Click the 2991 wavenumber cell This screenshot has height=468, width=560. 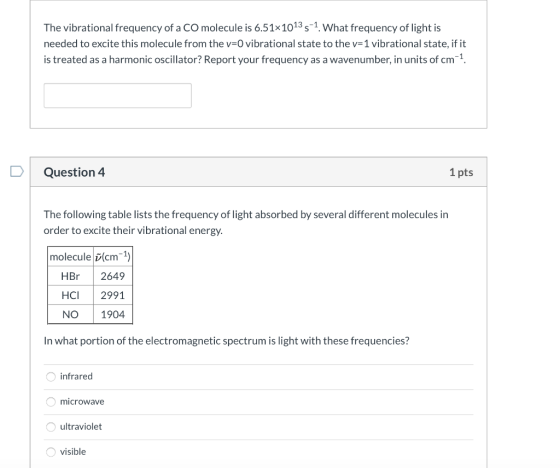(x=113, y=295)
